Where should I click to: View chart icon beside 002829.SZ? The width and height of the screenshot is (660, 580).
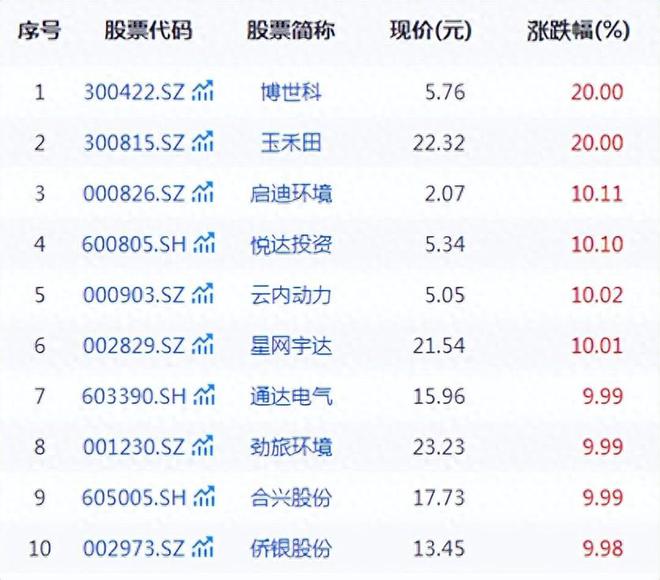click(x=204, y=346)
